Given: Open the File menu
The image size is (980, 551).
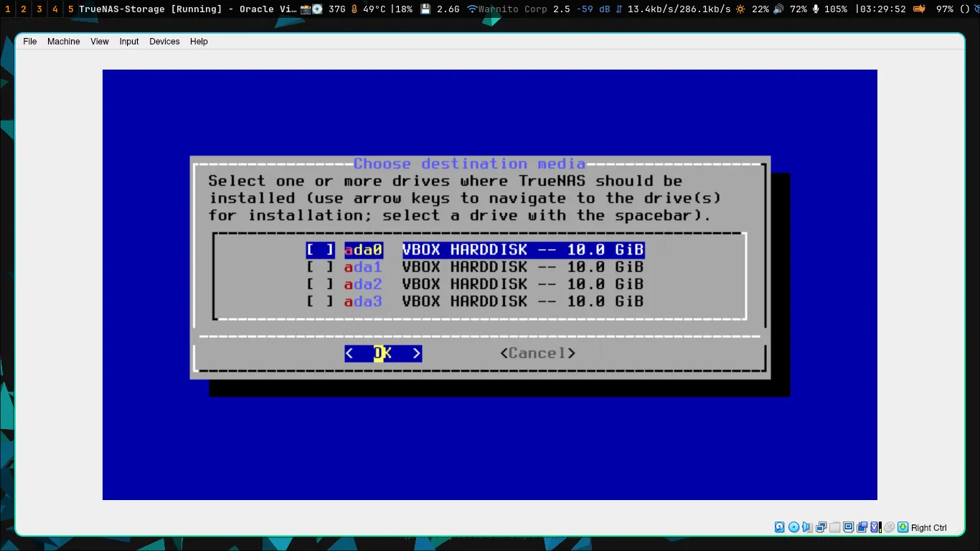Looking at the screenshot, I should pos(29,42).
